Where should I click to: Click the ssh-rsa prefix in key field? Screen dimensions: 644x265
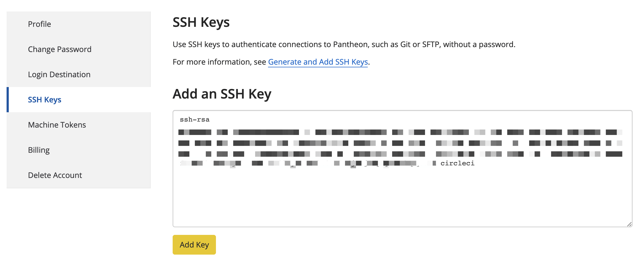click(x=195, y=120)
